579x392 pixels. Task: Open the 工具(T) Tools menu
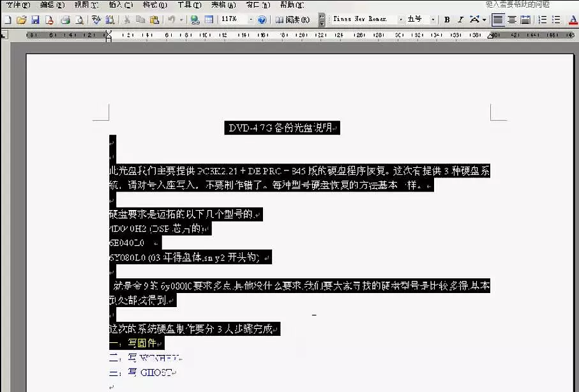190,5
